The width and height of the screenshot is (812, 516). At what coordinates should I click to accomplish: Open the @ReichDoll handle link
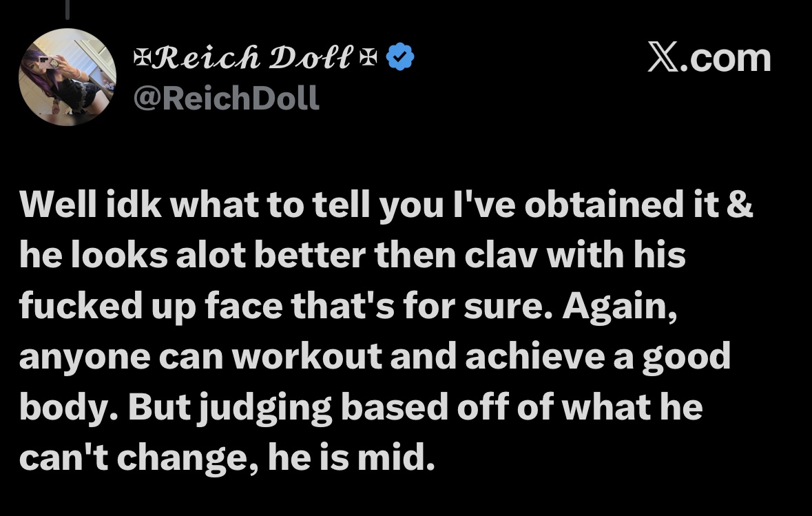pyautogui.click(x=227, y=97)
